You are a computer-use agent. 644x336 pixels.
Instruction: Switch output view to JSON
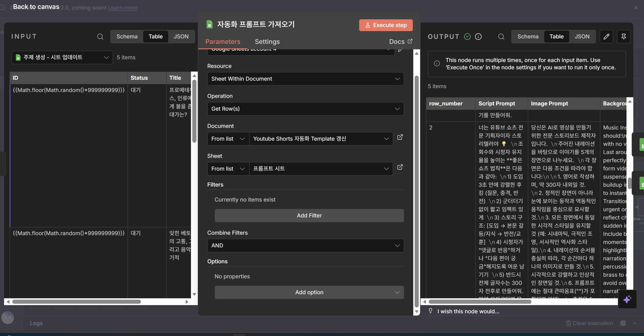(582, 37)
